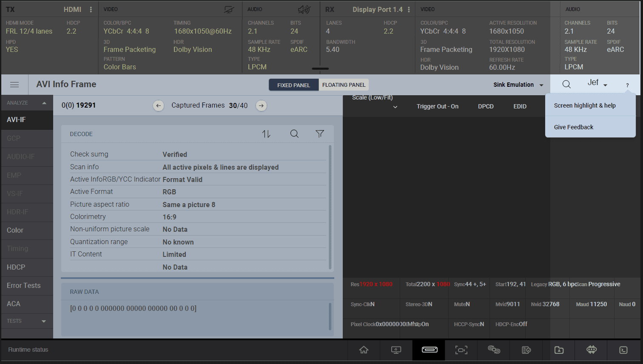Click the top panel collapse handle

coord(320,68)
